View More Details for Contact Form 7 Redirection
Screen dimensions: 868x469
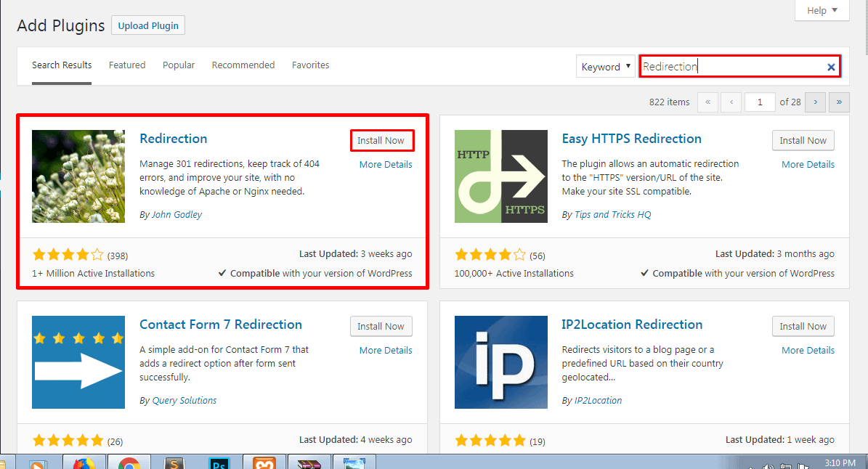pos(386,350)
